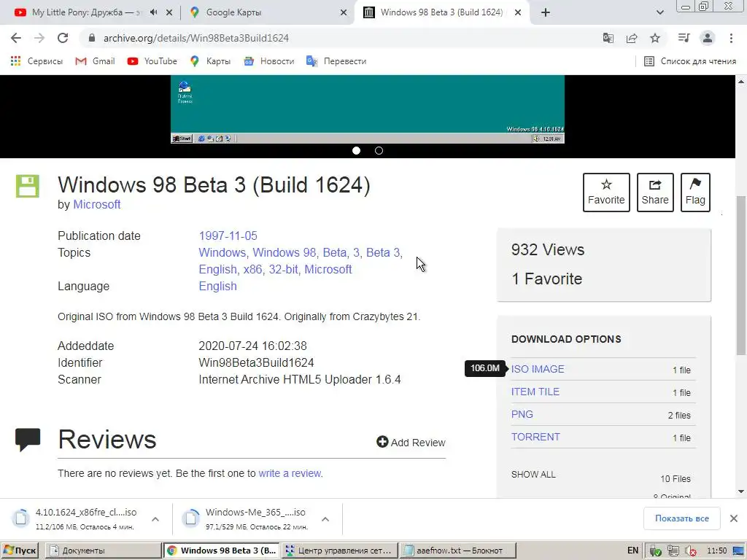Mute the My Little Pony tab audio icon
The image size is (747, 560).
[153, 12]
